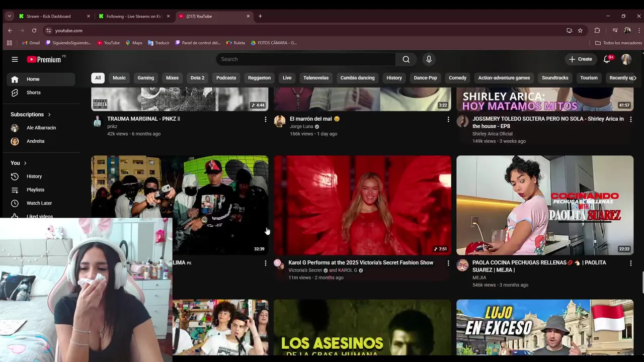Click the YouTube search field

(306, 59)
